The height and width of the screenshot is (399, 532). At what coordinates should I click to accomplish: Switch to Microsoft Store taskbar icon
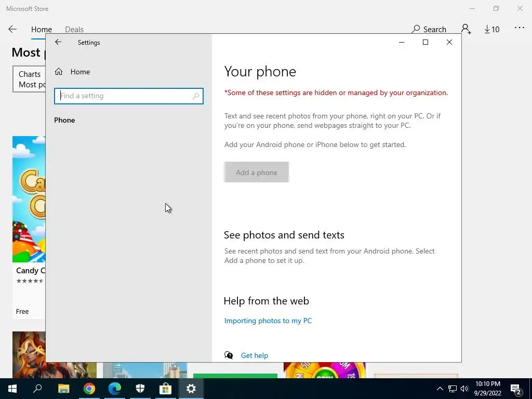tap(166, 389)
